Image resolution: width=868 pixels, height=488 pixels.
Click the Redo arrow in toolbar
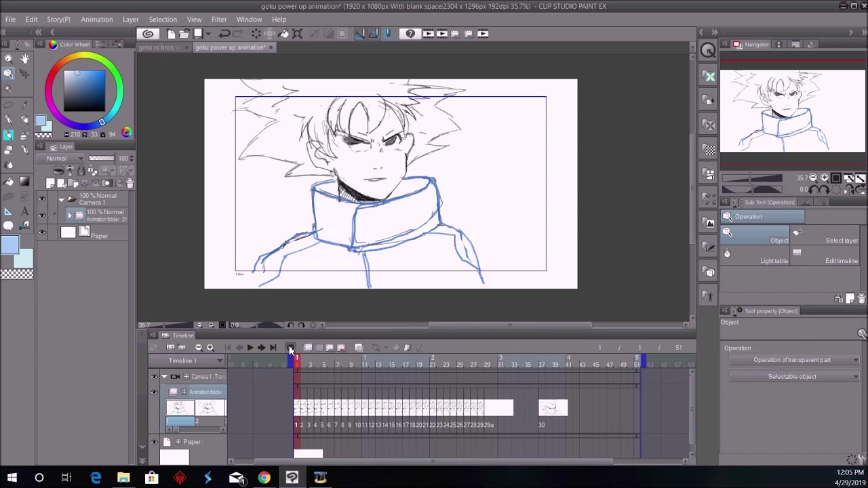tap(238, 33)
